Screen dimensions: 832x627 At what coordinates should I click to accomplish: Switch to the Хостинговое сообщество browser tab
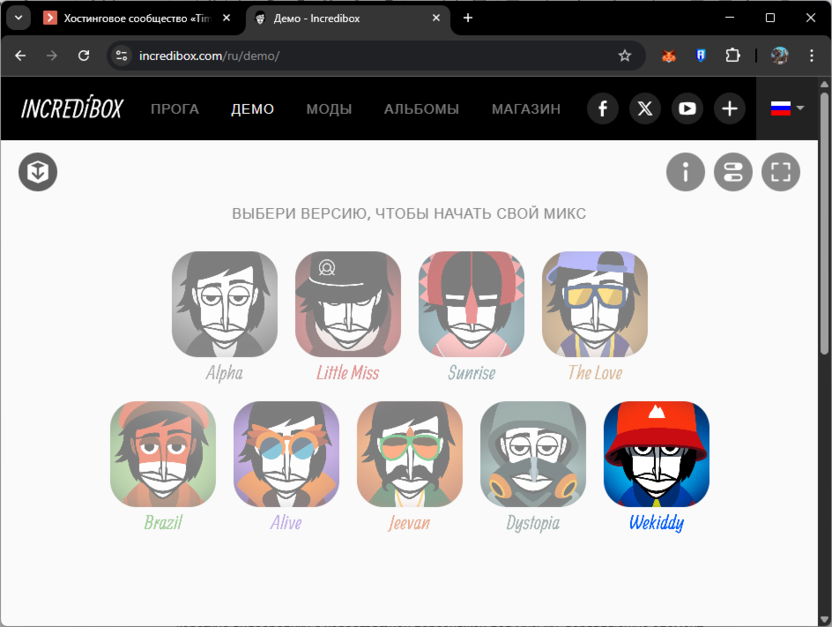(135, 17)
